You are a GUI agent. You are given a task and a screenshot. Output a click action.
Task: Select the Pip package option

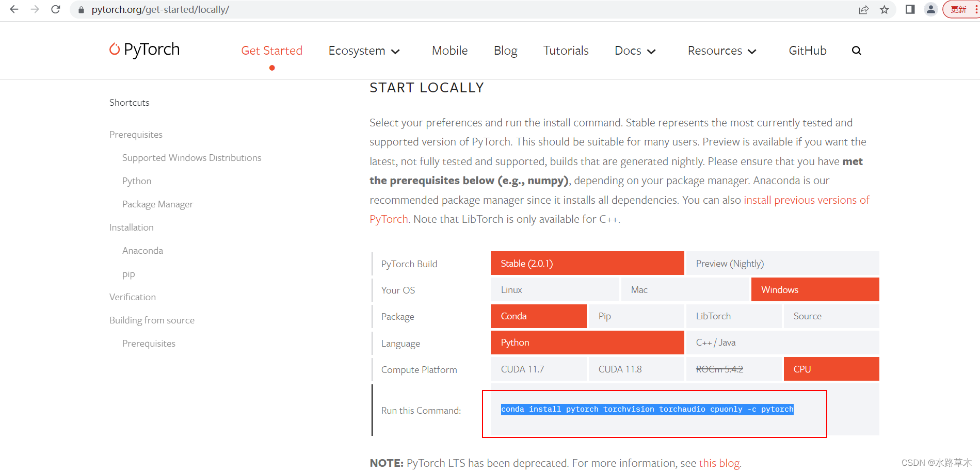click(x=636, y=316)
